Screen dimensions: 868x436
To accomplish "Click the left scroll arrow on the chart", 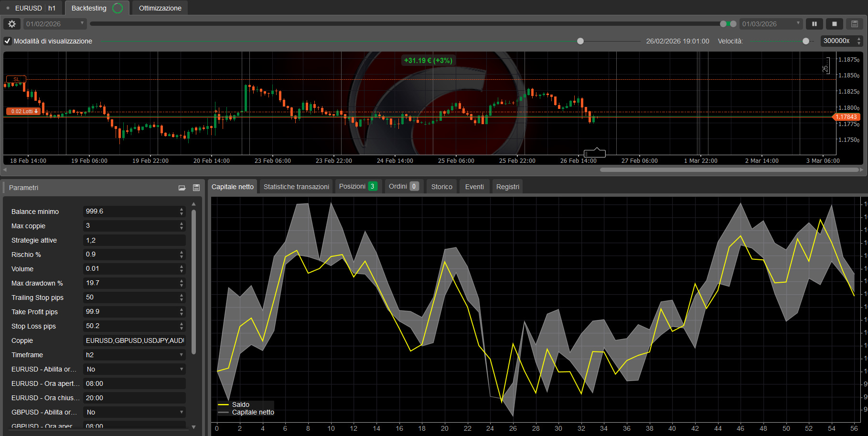I will click(4, 169).
